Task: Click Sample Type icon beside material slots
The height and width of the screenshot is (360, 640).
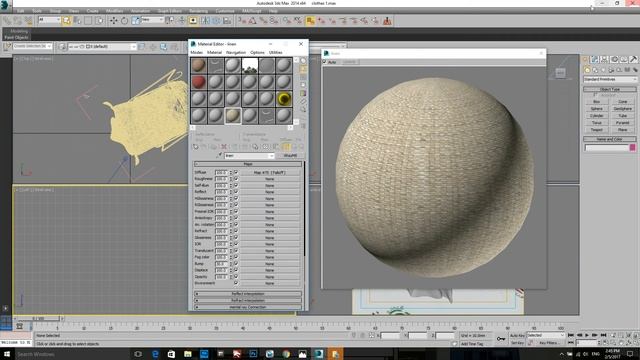Action: pos(303,61)
